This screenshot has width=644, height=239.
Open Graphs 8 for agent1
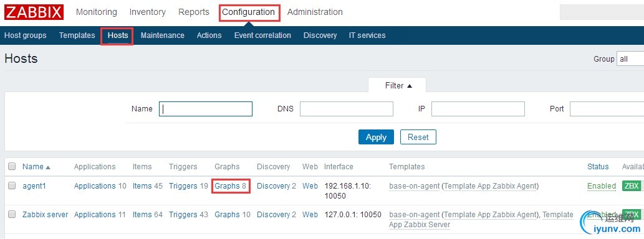click(231, 185)
